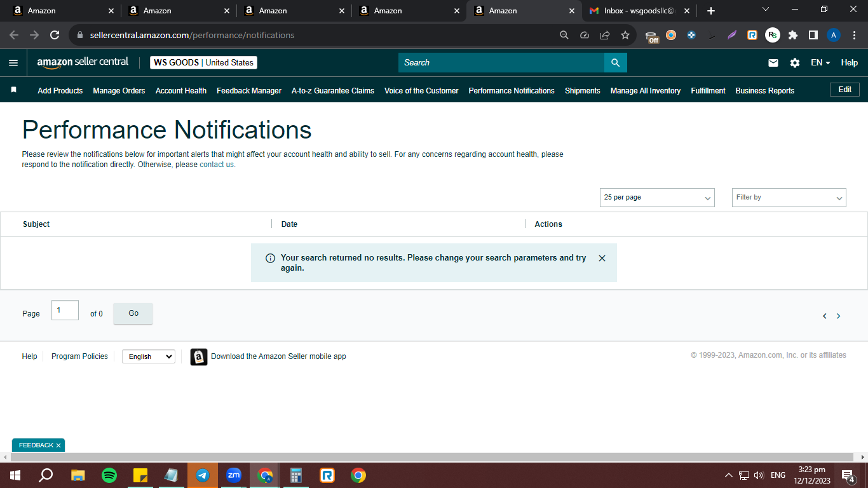
Task: Click the FEEDBACK tab button
Action: point(38,445)
